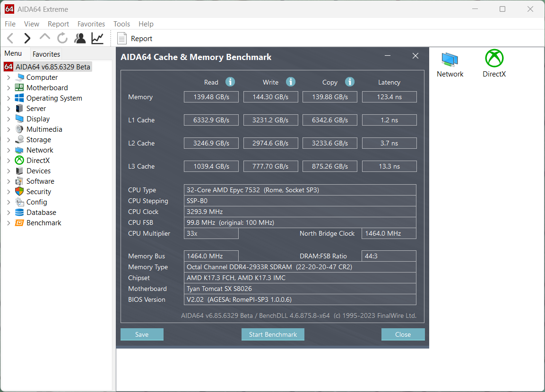Click the AIDA64 title bar logo

coord(9,9)
